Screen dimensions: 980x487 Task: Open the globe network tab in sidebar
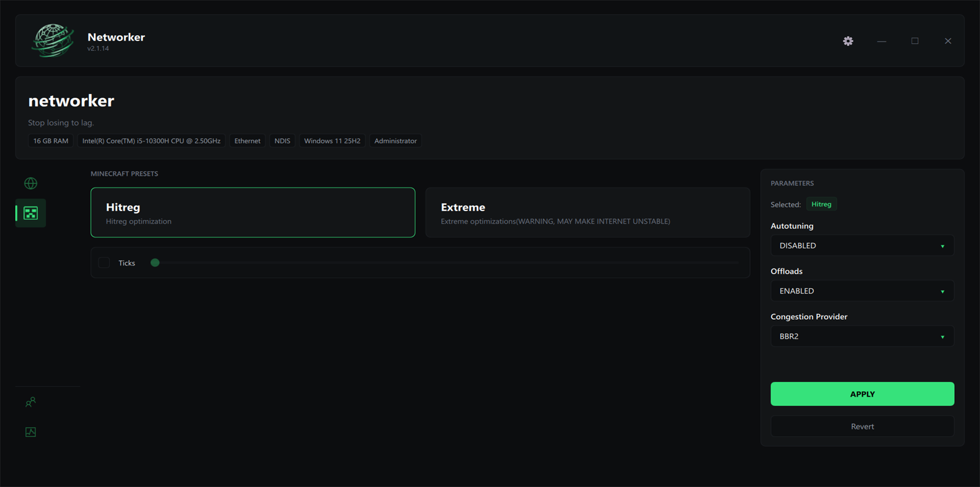click(30, 184)
